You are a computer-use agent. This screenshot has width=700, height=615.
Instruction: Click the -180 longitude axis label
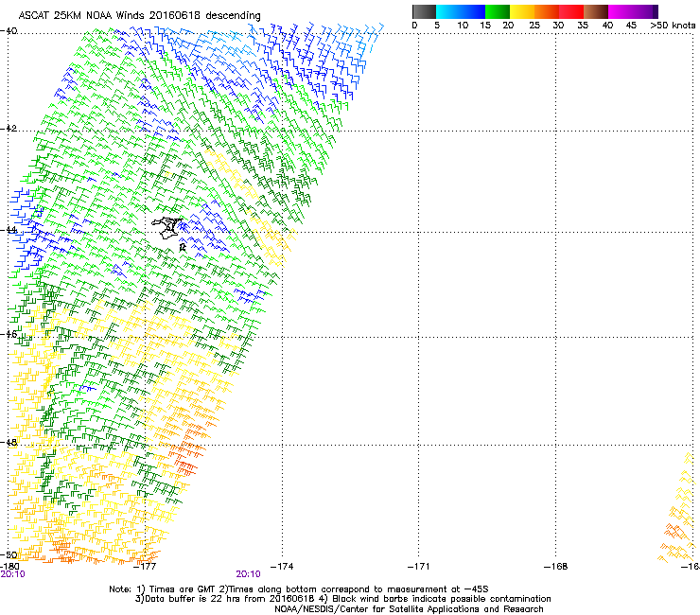[x=9, y=566]
